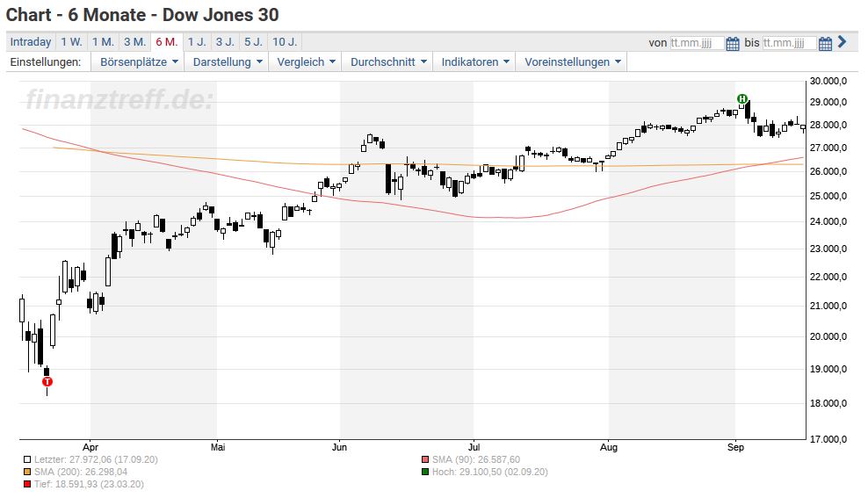The width and height of the screenshot is (868, 498).
Task: Focus the 'bis' end date field
Action: coord(789,43)
